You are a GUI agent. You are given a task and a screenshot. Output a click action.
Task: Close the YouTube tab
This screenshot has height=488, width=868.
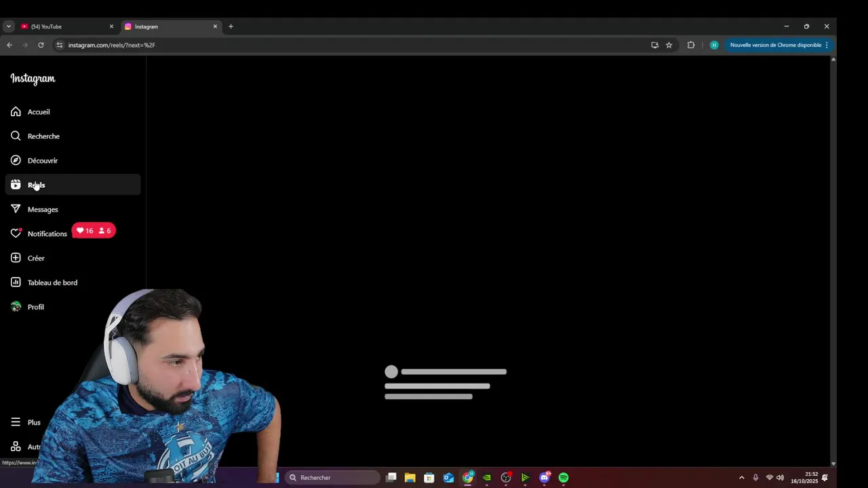pos(111,26)
